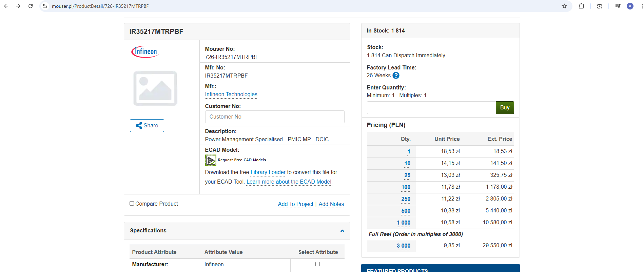Open the browser three-dot menu
Image resolution: width=644 pixels, height=272 pixels.
[x=642, y=6]
